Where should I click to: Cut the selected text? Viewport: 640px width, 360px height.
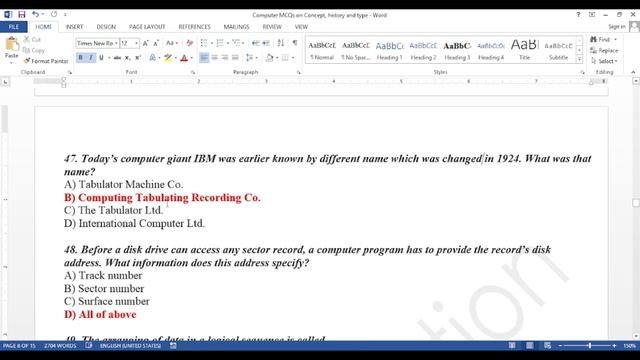click(x=32, y=40)
